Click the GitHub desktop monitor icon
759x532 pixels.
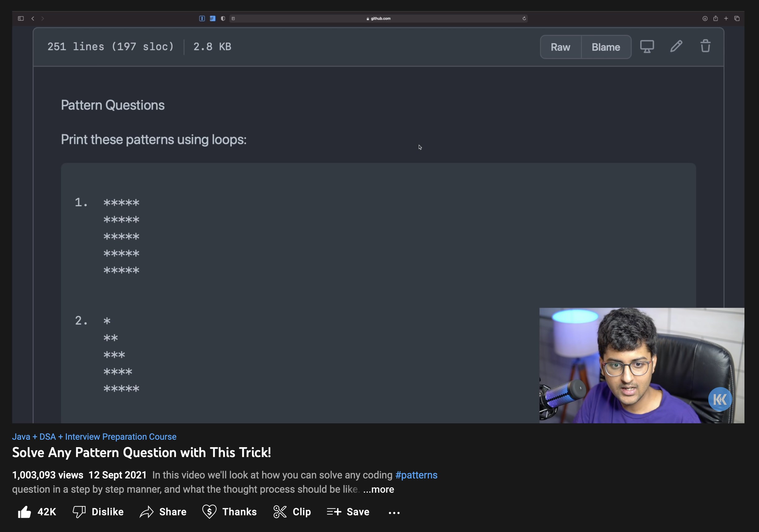tap(647, 46)
